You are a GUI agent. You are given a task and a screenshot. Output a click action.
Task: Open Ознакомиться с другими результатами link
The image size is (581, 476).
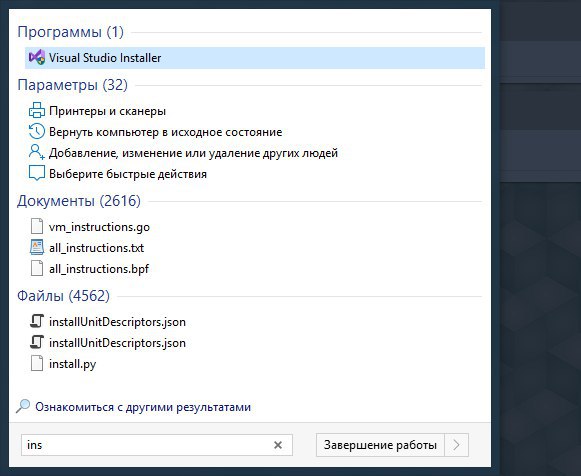143,407
